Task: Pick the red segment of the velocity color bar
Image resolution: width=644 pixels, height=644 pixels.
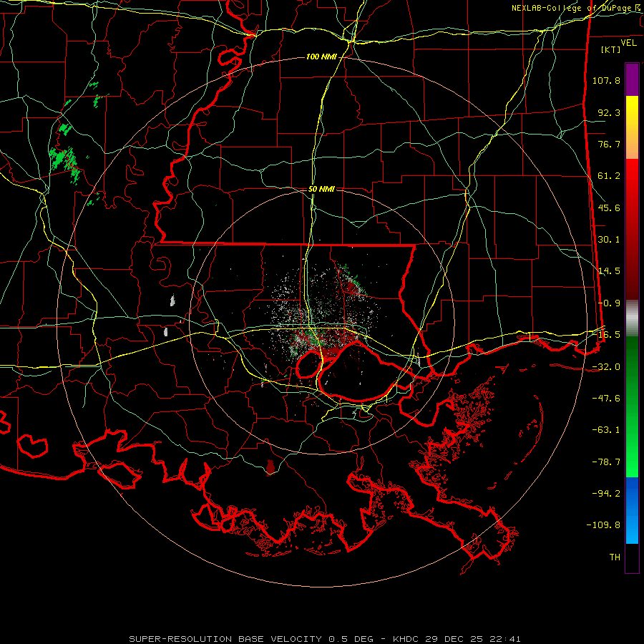Action: [x=632, y=229]
